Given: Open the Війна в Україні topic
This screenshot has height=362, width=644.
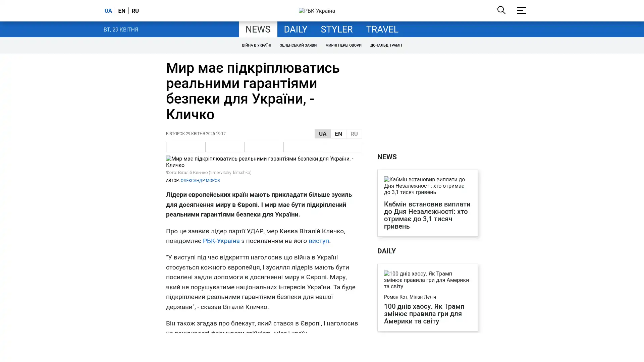Looking at the screenshot, I should (x=256, y=45).
